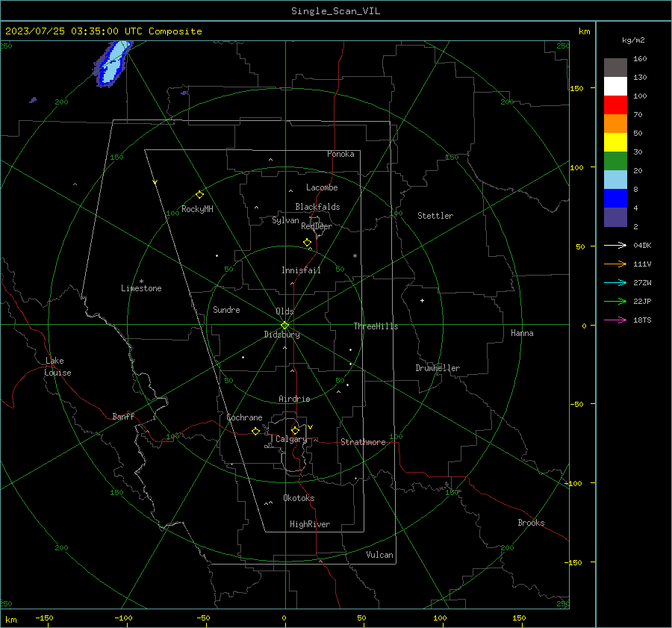Click the Okotoks label
Screen dimensions: 672x628
tap(299, 498)
